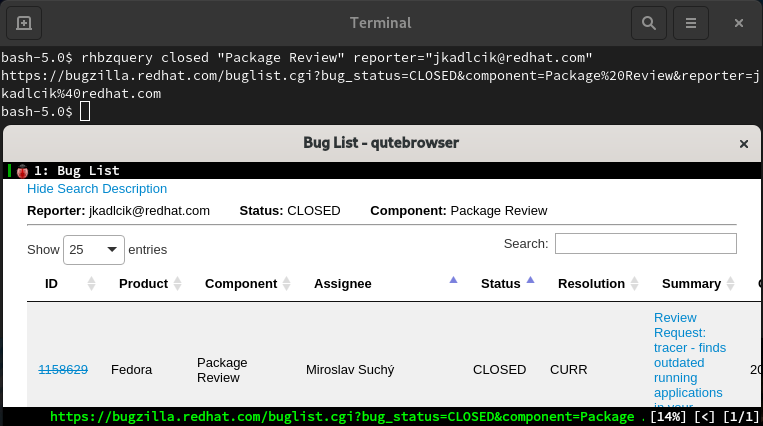Open a new terminal tab
The image size is (763, 426).
pos(24,22)
